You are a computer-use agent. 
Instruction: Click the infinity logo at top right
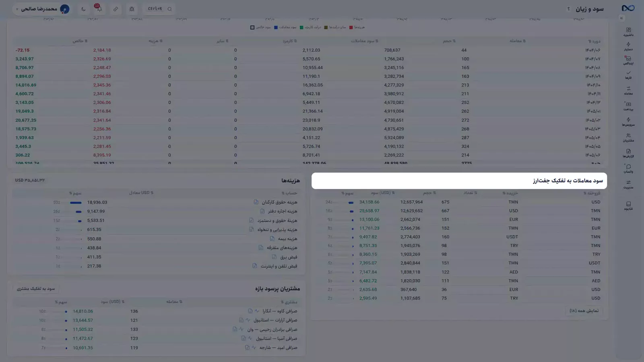pos(628,8)
